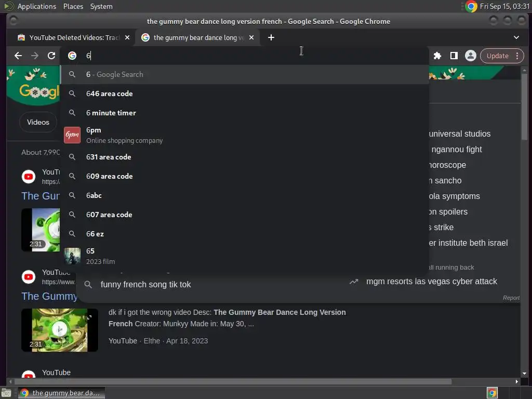Open the Places menu
This screenshot has height=399, width=532.
tap(73, 6)
